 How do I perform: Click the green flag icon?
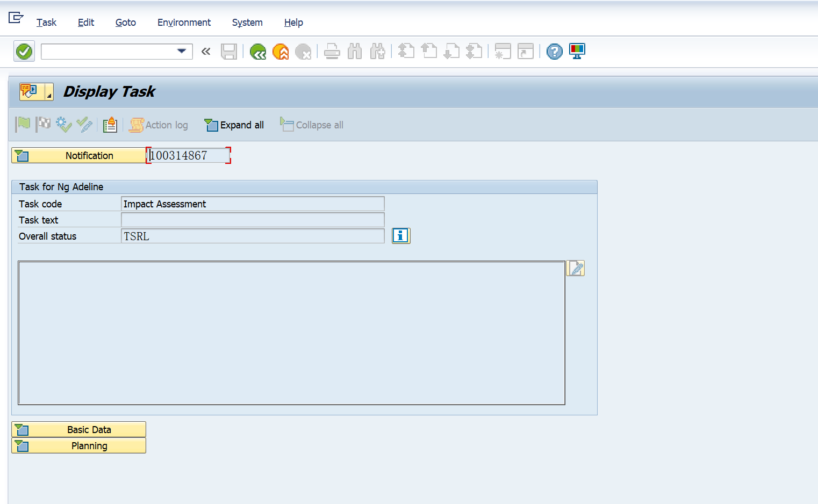23,125
